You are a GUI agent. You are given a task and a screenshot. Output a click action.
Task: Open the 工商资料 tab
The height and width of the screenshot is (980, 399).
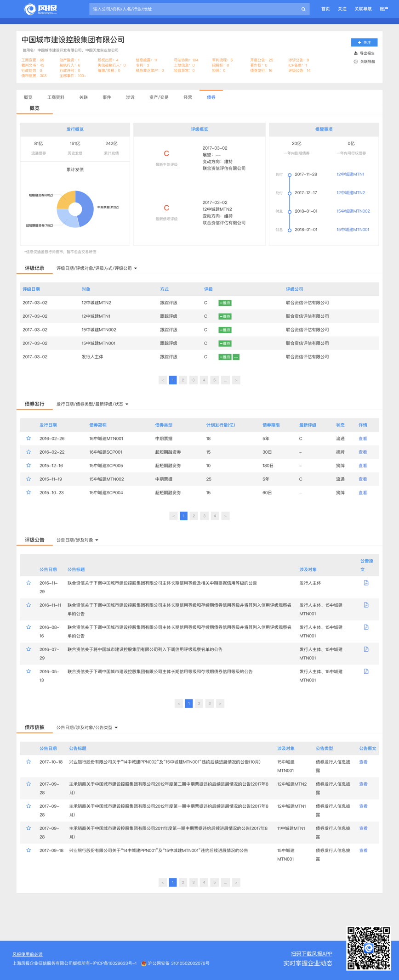pos(56,97)
